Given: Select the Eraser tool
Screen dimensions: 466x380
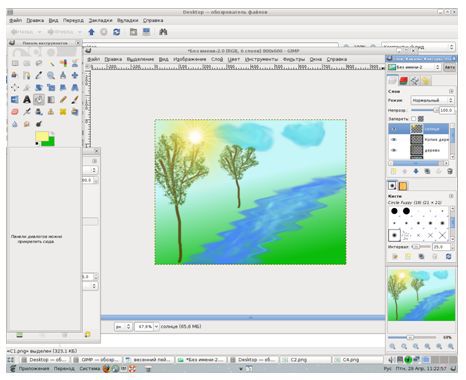Looking at the screenshot, I should click(15, 112).
